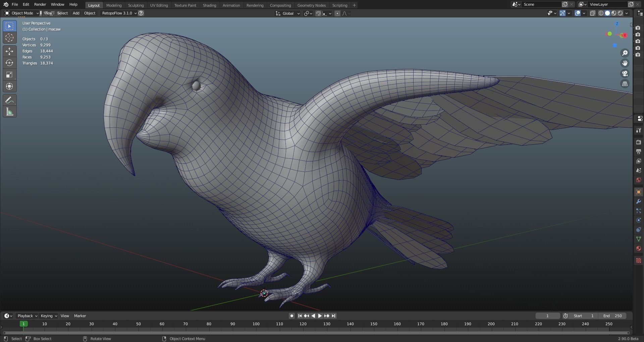Activate the Annotate tool

pos(9,100)
